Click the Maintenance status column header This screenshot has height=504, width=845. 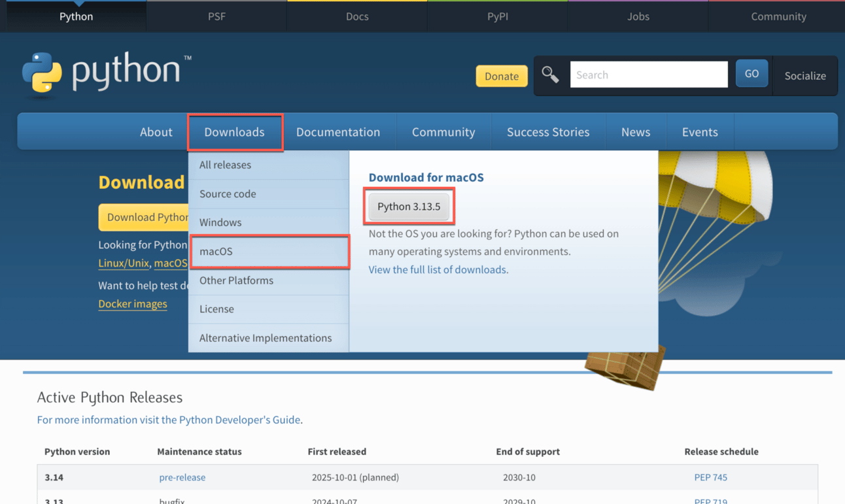(199, 452)
